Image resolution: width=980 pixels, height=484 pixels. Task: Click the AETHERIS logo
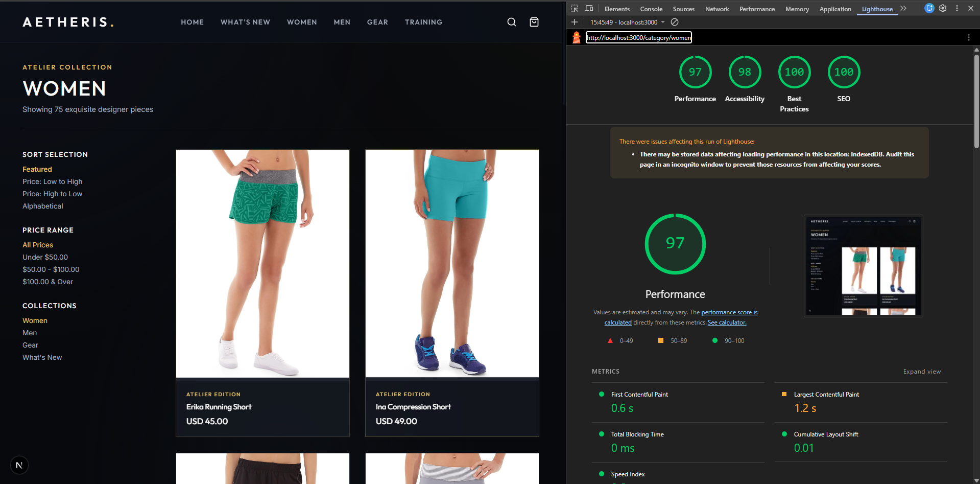[x=68, y=22]
